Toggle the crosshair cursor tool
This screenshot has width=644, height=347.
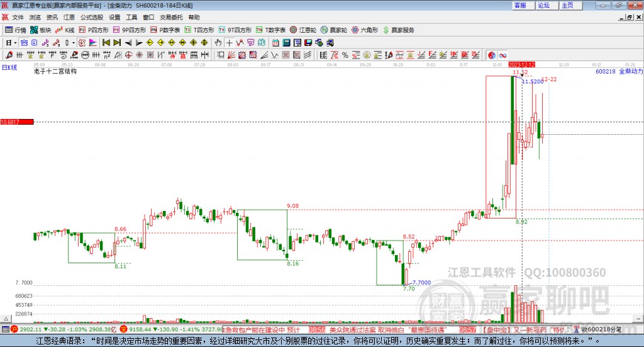230,43
